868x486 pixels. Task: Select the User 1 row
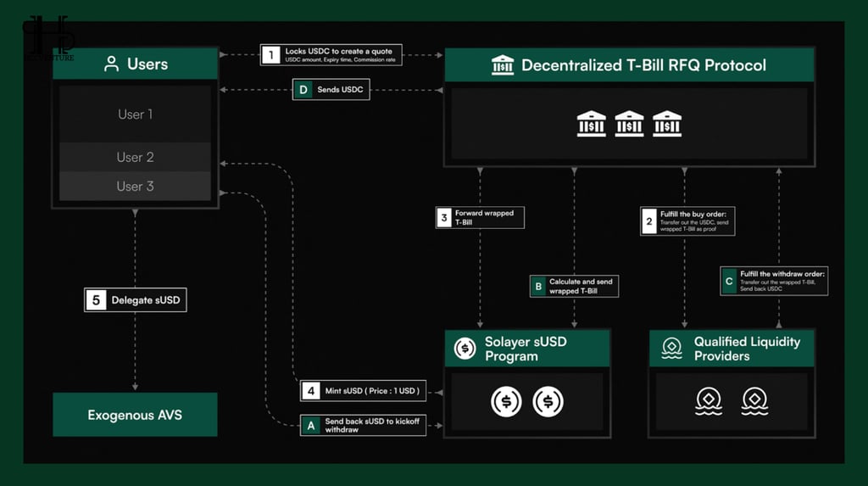pos(135,115)
